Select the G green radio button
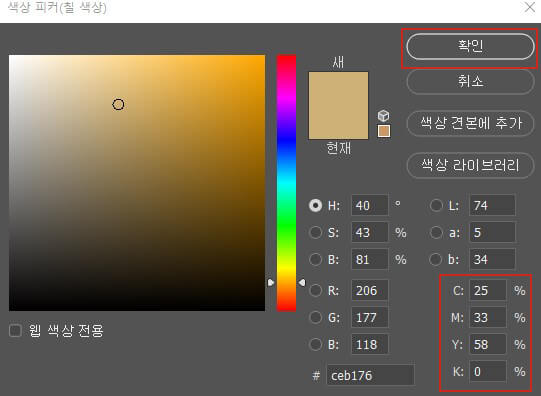The width and height of the screenshot is (541, 396). click(x=315, y=317)
